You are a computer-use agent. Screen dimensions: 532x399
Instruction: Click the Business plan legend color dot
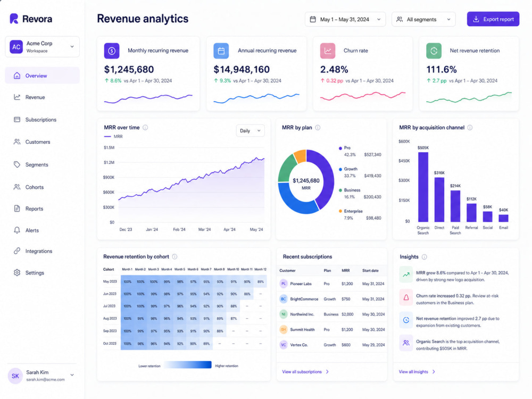(340, 190)
